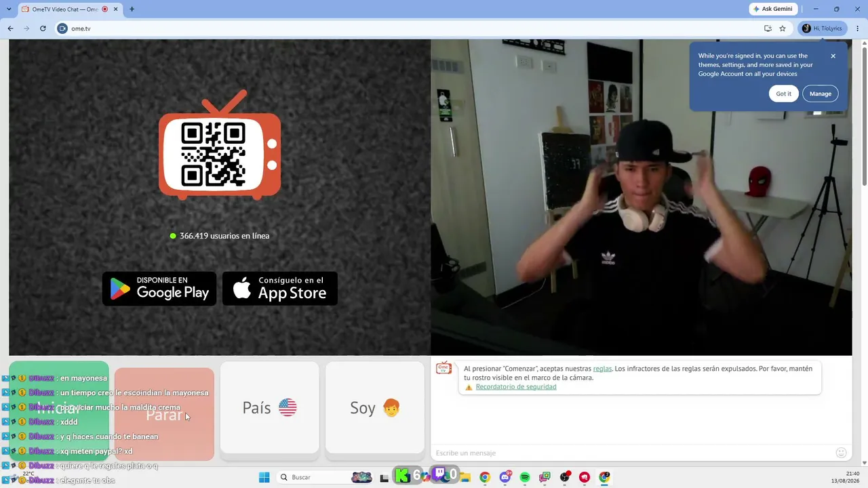Image resolution: width=868 pixels, height=488 pixels.
Task: Open OBS Studio from the taskbar
Action: point(565,477)
